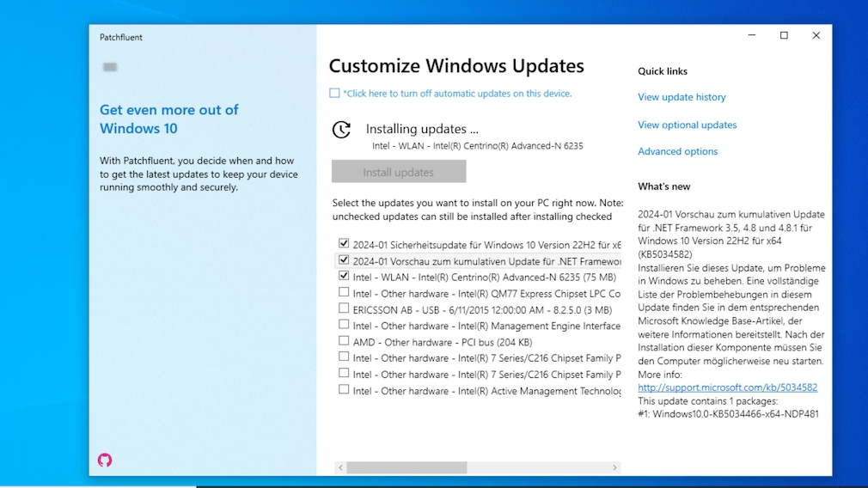Click the horizontal scrollbar left arrow

pyautogui.click(x=340, y=467)
